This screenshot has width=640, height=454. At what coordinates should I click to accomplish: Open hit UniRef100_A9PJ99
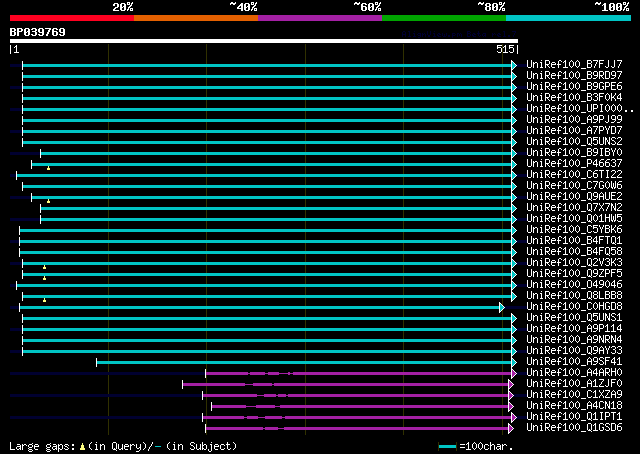click(574, 120)
